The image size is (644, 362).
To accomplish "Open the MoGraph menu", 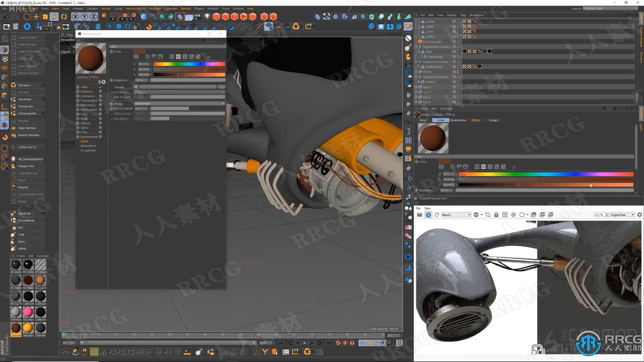I will [x=155, y=8].
